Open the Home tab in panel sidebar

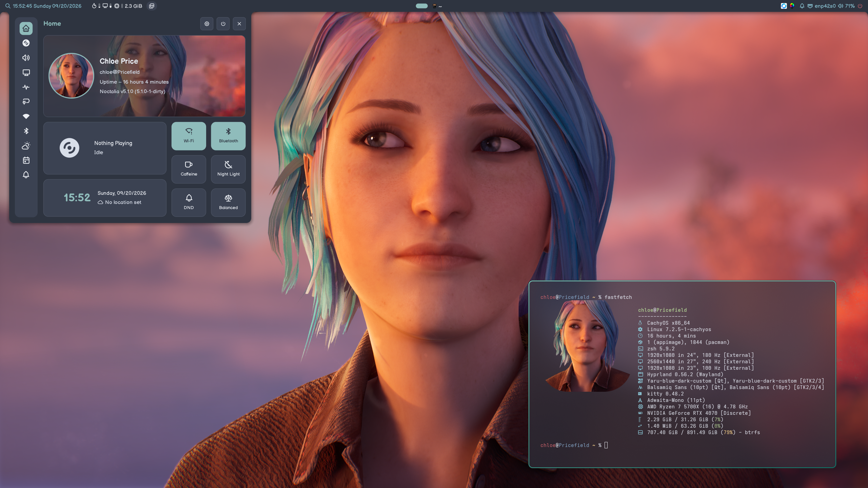26,28
